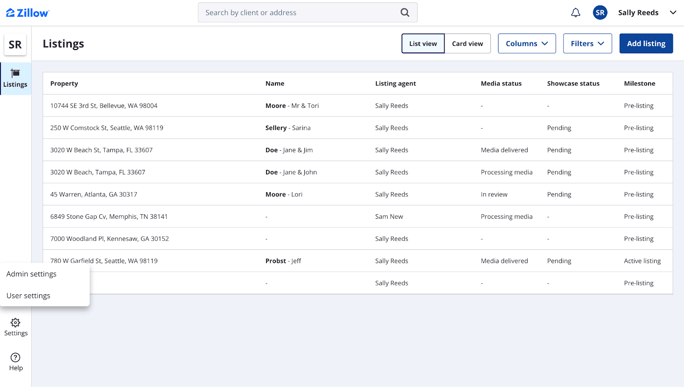The height and width of the screenshot is (387, 684).
Task: Click the search magnifier icon
Action: pos(405,13)
